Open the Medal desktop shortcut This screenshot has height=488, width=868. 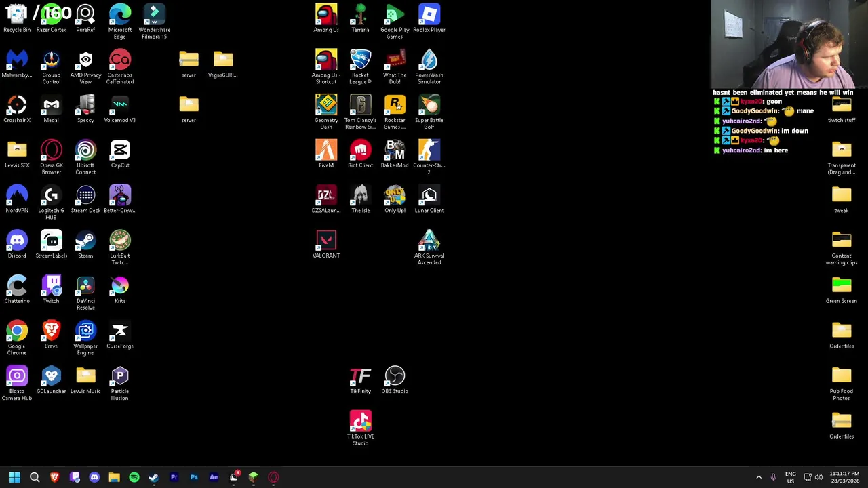(52, 109)
